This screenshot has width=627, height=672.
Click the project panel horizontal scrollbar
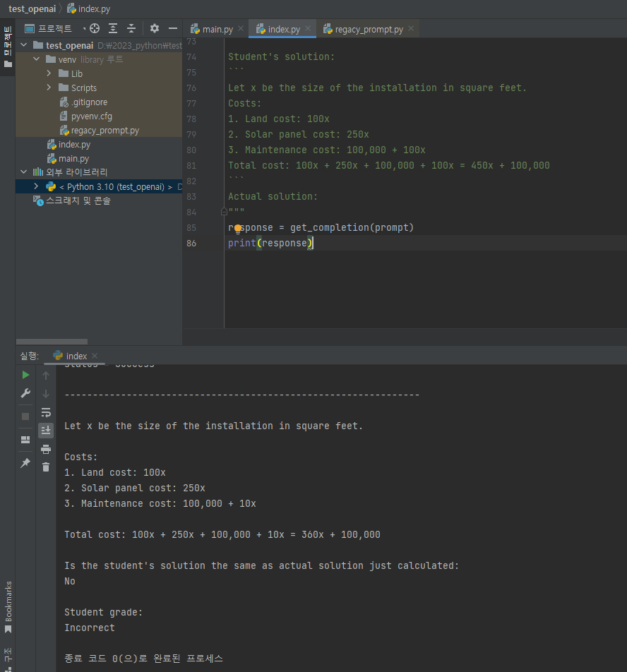point(52,342)
